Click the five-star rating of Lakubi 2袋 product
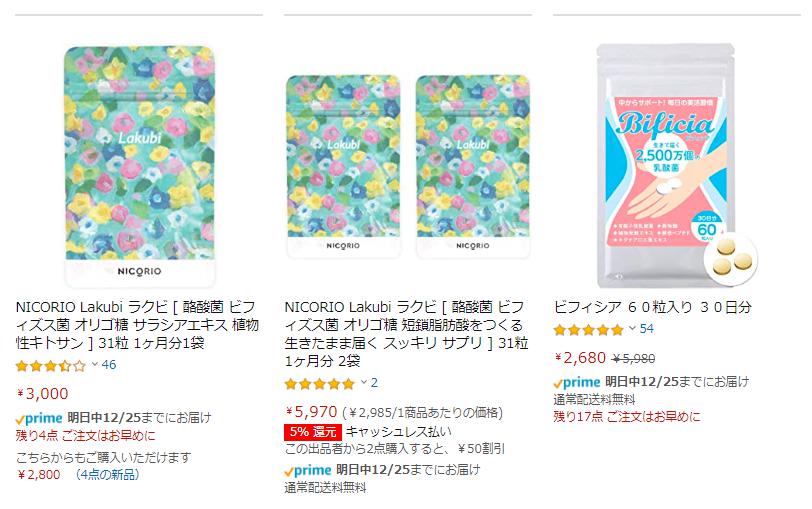The height and width of the screenshot is (509, 812). coord(320,384)
